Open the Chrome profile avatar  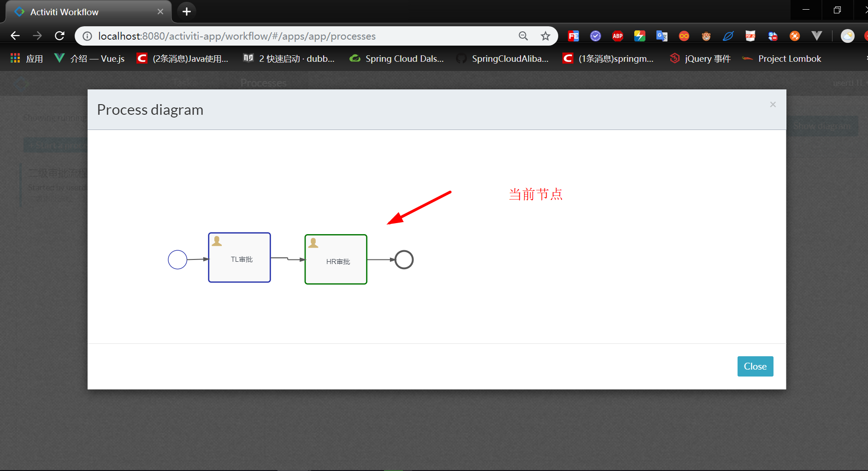click(x=848, y=36)
